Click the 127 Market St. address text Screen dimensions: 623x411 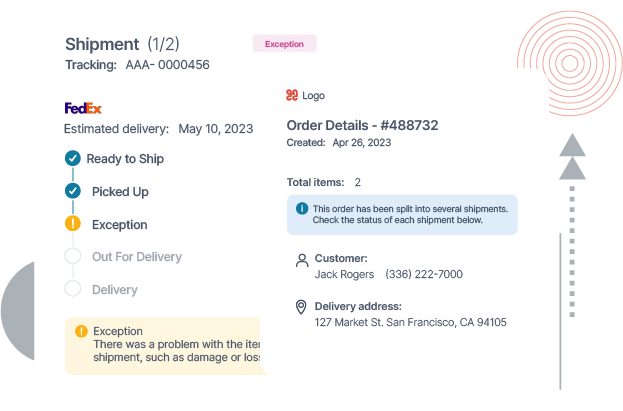pos(410,322)
